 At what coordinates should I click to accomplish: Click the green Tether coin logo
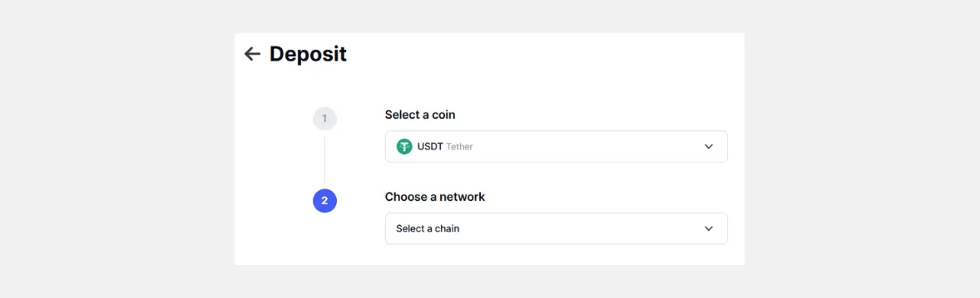click(404, 146)
